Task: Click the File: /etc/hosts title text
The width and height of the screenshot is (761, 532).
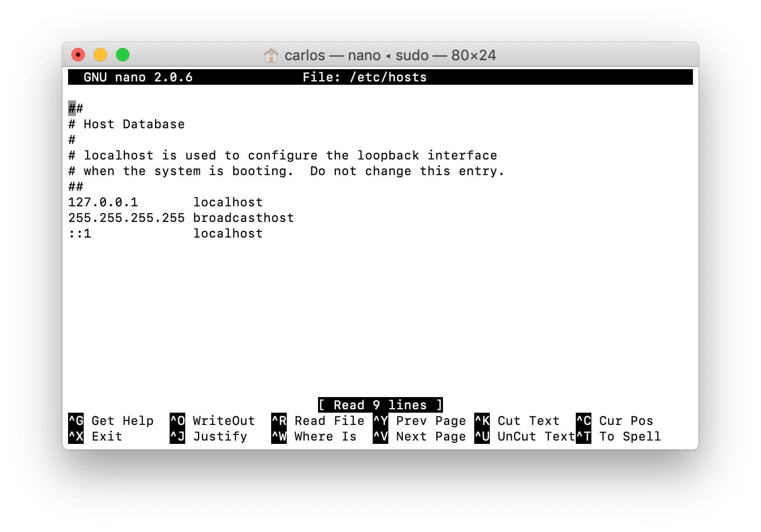Action: 365,77
